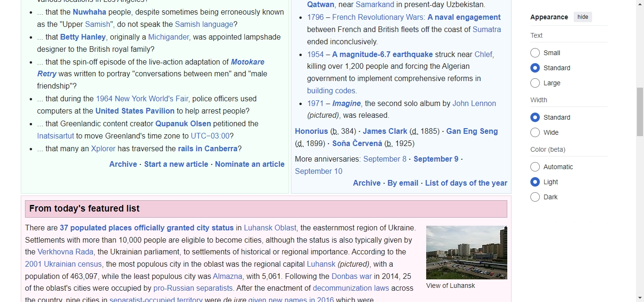Open A magnitude-6.7 earthquake link
644x302 pixels.
point(382,54)
